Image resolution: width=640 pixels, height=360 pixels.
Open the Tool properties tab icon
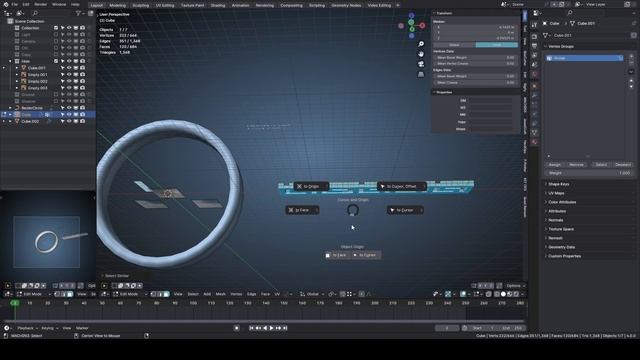click(534, 25)
